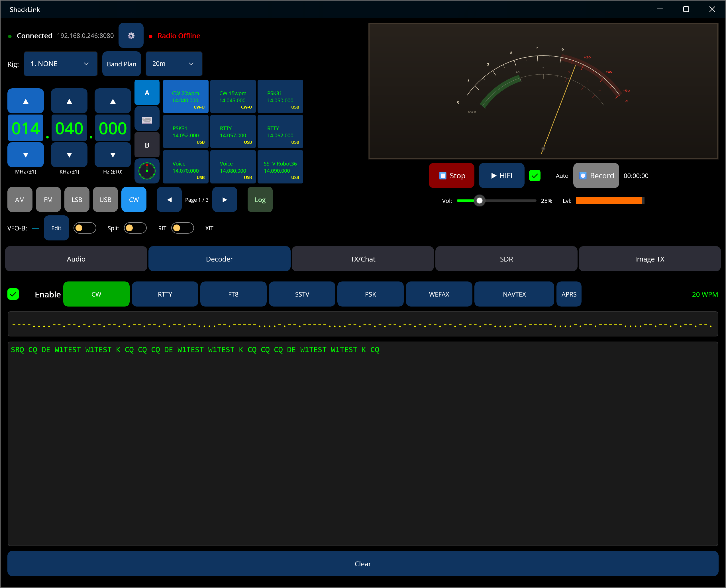The width and height of the screenshot is (726, 588).
Task: Open the 20m band dropdown
Action: click(x=174, y=64)
